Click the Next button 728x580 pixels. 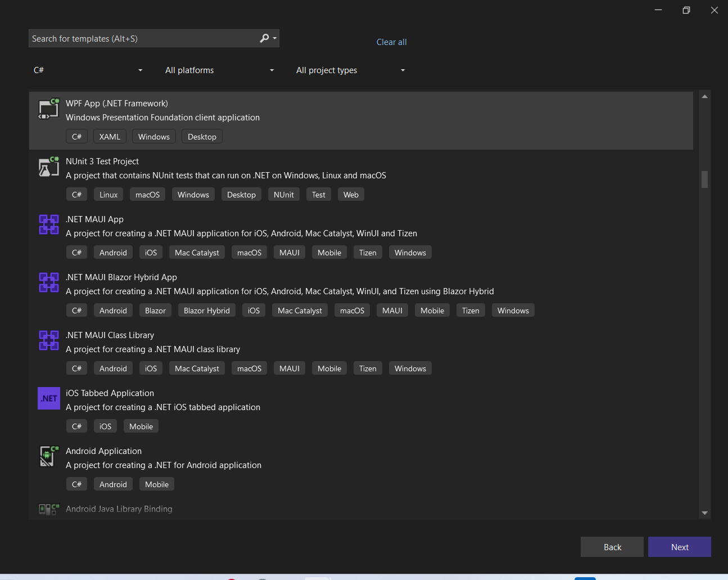680,547
